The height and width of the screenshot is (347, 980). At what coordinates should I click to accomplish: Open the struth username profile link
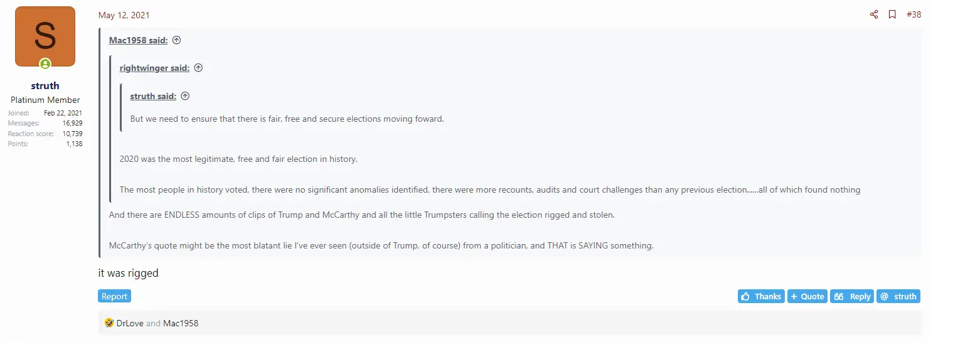pos(45,86)
